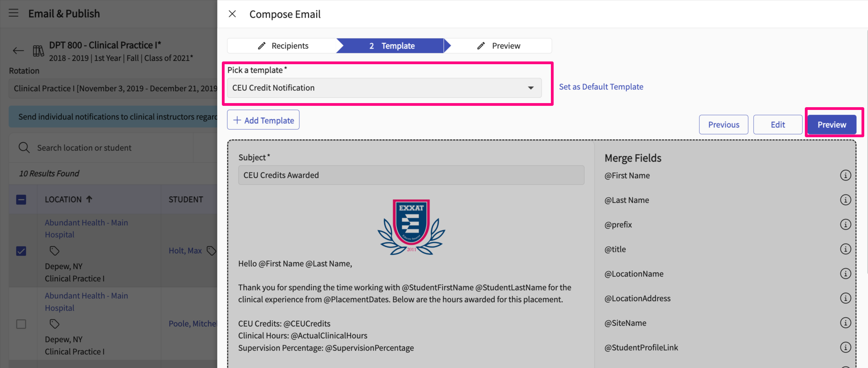Click the search magnifier icon
The height and width of the screenshot is (368, 868).
point(24,148)
